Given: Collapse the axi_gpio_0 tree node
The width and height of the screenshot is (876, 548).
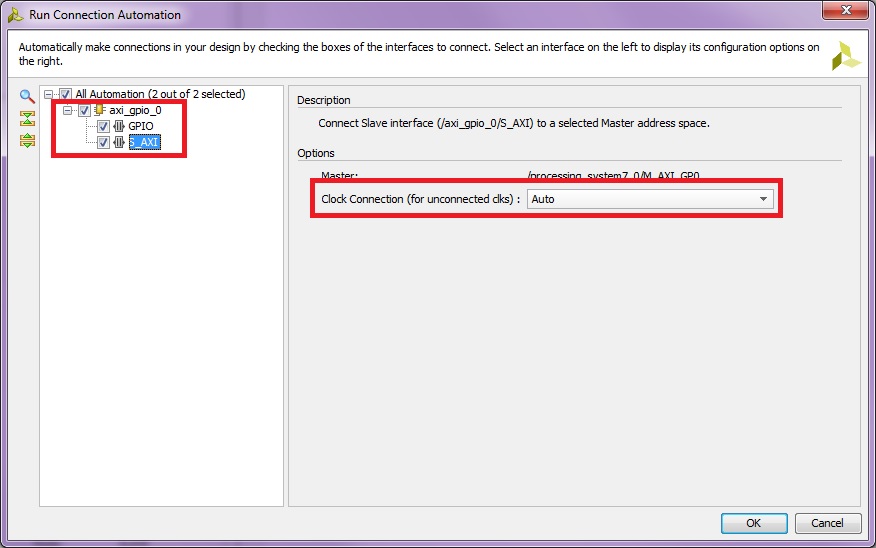Looking at the screenshot, I should coord(68,111).
